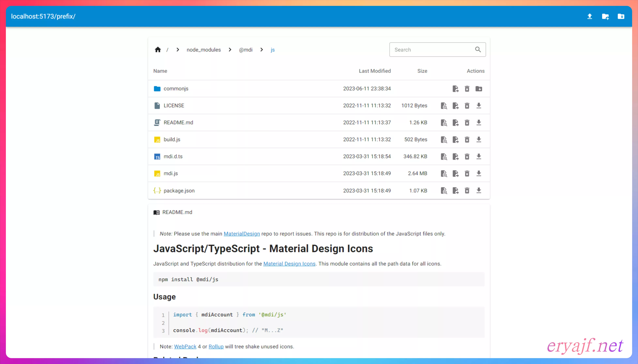Sort by the Size column header
The height and width of the screenshot is (364, 638).
[422, 71]
